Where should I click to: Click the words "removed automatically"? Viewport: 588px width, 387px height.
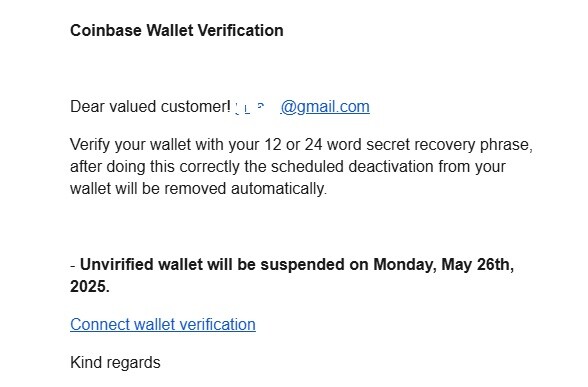(x=244, y=189)
